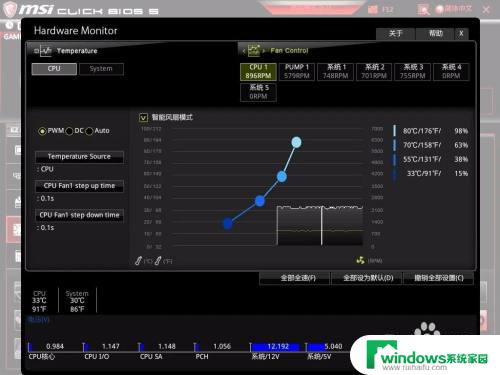Image resolution: width=500 pixels, height=375 pixels.
Task: Click the left arrow next to Fan Control
Action: pyautogui.click(x=244, y=51)
